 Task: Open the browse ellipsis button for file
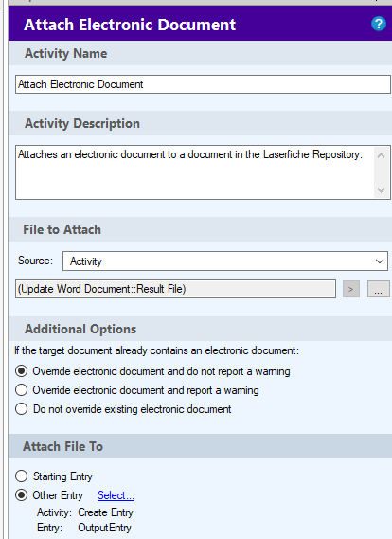pyautogui.click(x=378, y=289)
